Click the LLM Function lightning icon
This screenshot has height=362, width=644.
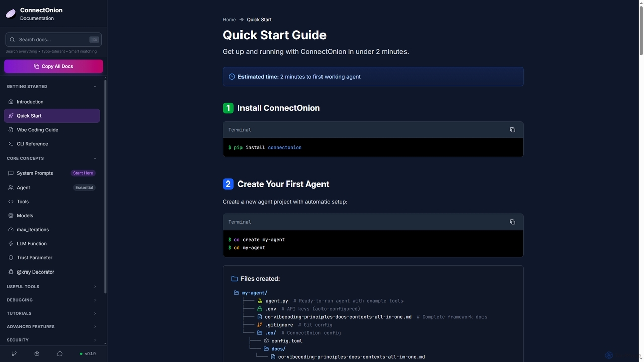coord(11,244)
